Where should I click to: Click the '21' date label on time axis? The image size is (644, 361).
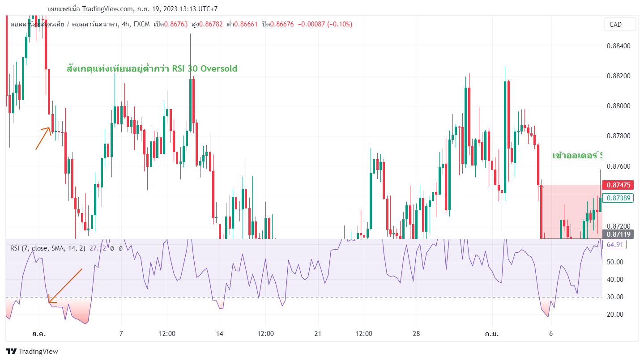318,334
